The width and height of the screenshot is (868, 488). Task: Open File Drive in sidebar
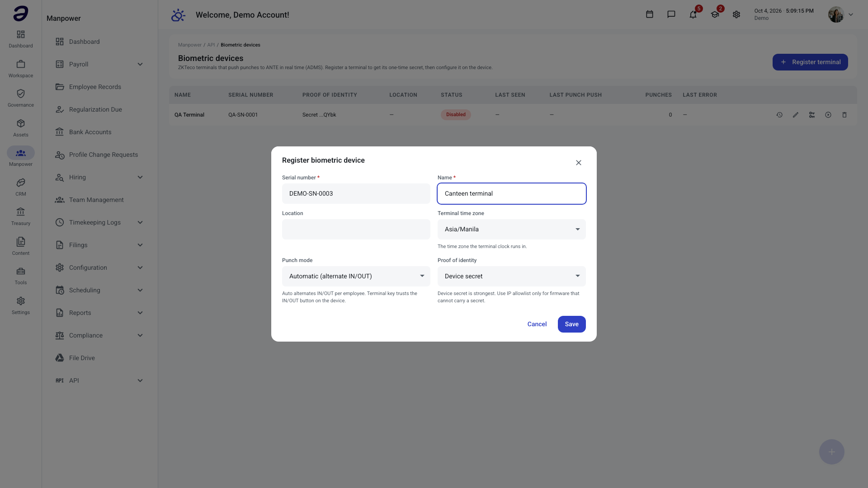(x=99, y=358)
